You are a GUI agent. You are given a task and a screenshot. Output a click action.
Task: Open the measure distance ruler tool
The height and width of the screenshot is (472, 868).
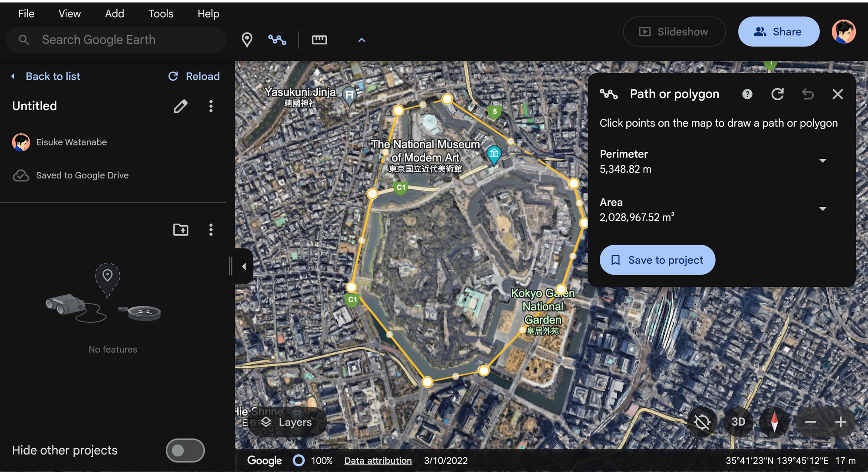point(319,40)
